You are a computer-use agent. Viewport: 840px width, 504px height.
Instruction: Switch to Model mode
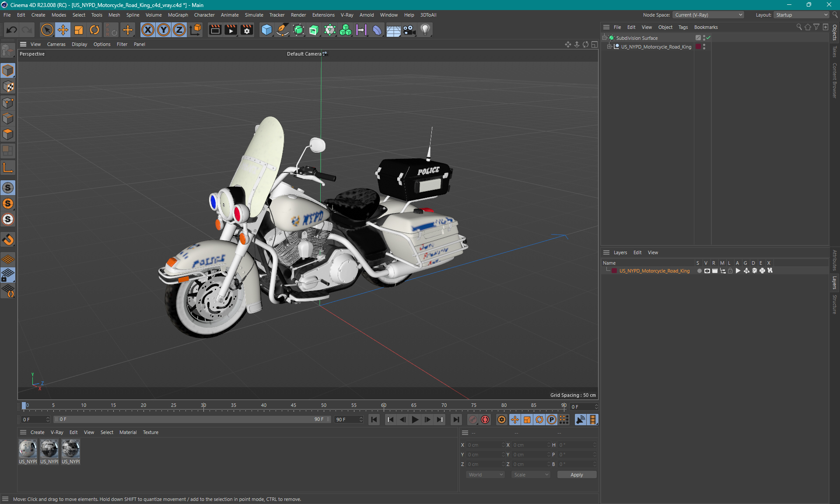click(8, 70)
